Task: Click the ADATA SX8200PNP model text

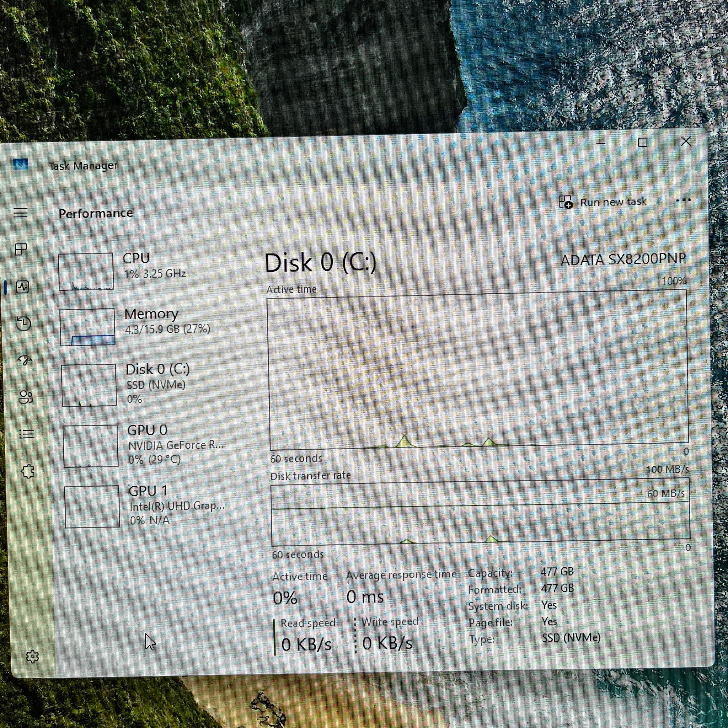Action: click(x=623, y=259)
